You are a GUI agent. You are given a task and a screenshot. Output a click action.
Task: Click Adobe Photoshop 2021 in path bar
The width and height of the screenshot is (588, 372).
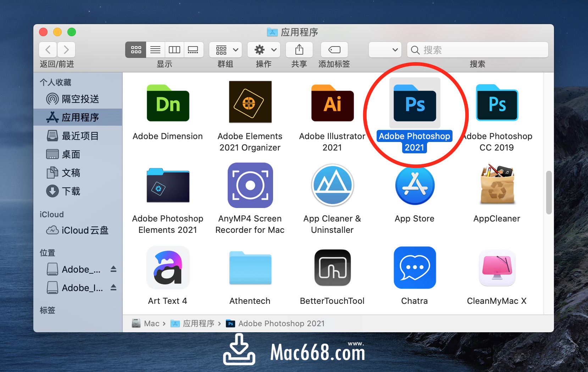click(275, 323)
